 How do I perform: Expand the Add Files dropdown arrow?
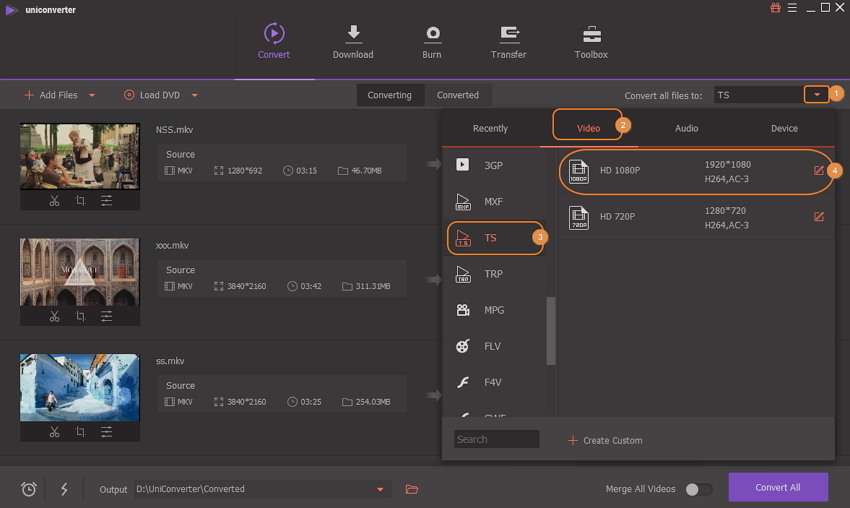92,95
